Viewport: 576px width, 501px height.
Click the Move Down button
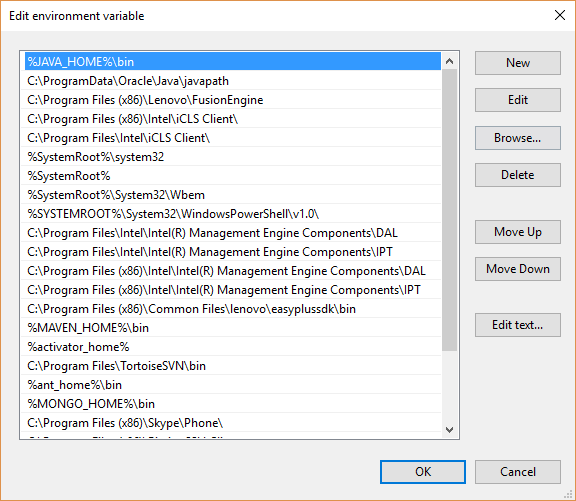[518, 269]
